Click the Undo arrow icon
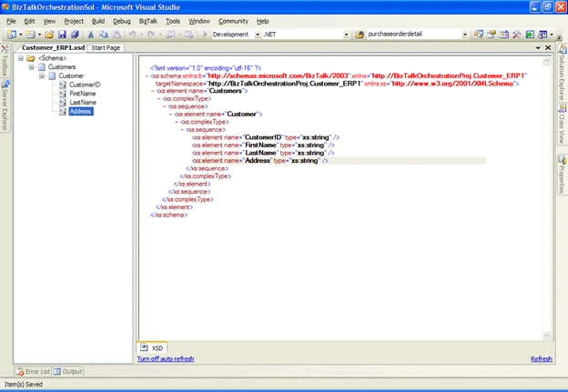 pos(132,35)
